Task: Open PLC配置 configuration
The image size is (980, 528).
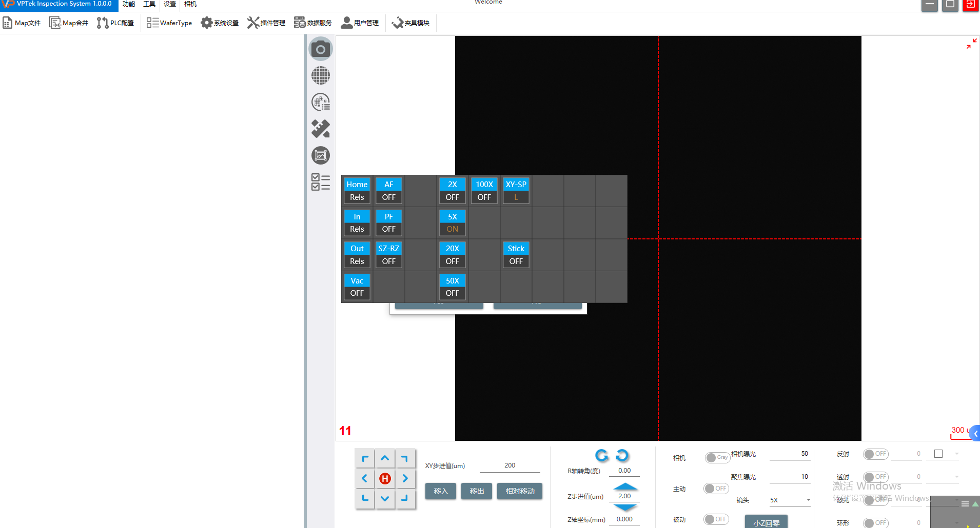Action: point(115,23)
